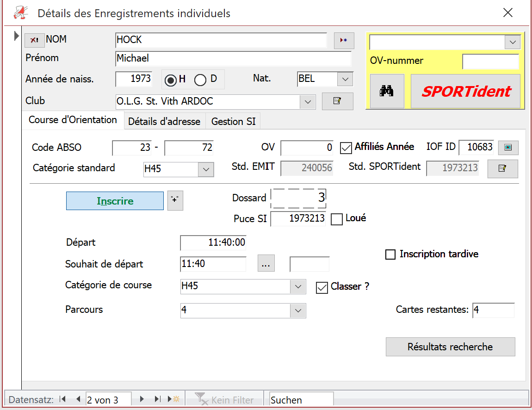Go to the next record
Image resolution: width=532 pixels, height=410 pixels.
pos(142,399)
